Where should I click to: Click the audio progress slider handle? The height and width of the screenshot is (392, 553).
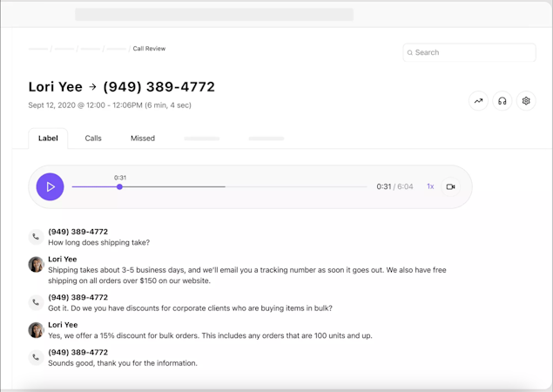(119, 186)
